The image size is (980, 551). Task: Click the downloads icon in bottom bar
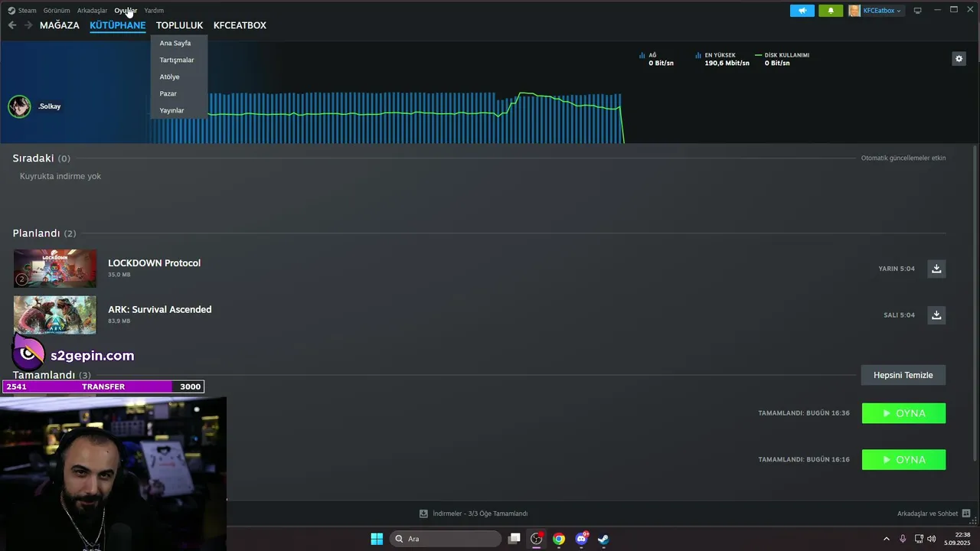click(x=423, y=514)
